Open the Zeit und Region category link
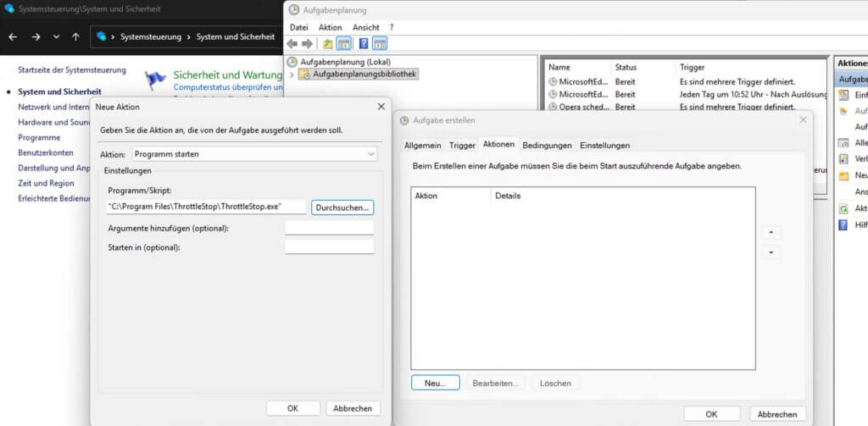 (46, 183)
